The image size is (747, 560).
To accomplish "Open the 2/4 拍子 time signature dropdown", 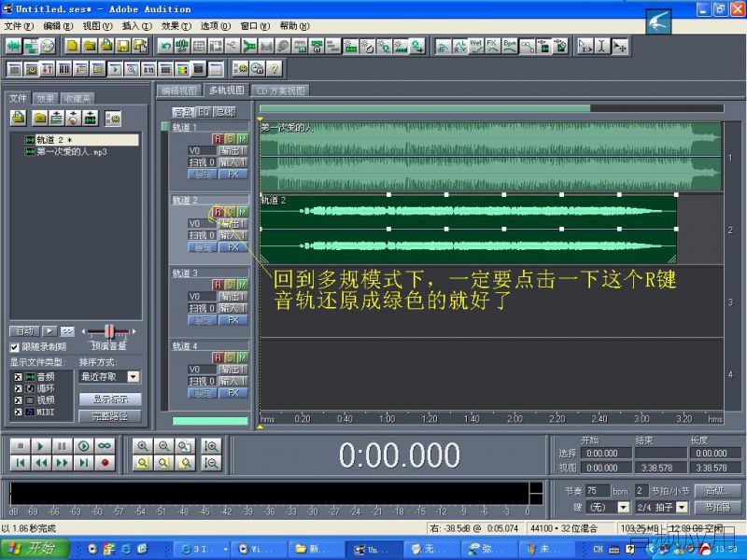I will coord(683,507).
